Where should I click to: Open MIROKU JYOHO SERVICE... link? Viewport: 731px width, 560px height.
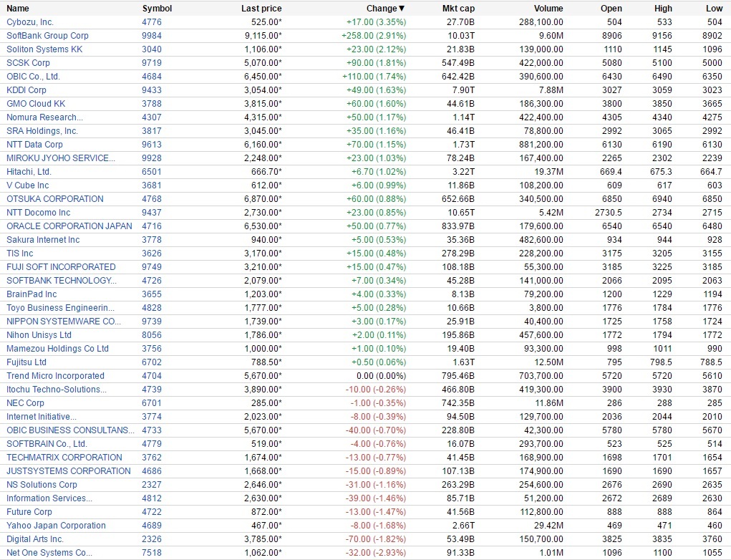click(x=61, y=158)
